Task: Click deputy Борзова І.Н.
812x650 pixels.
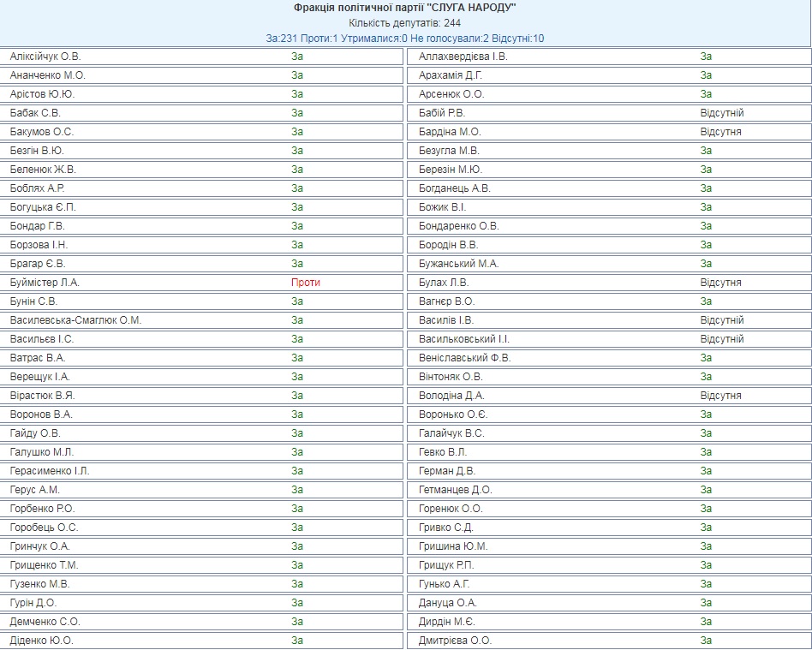Action: pyautogui.click(x=39, y=245)
